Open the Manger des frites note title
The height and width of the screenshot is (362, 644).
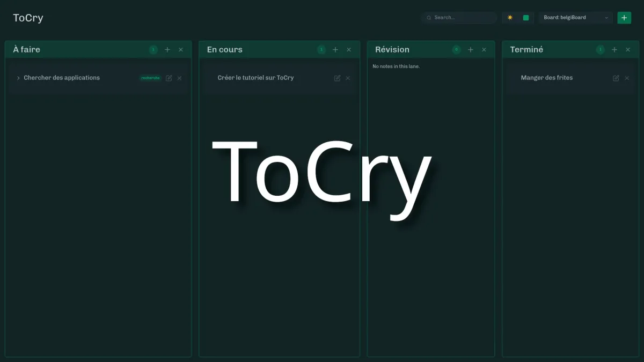tap(547, 78)
